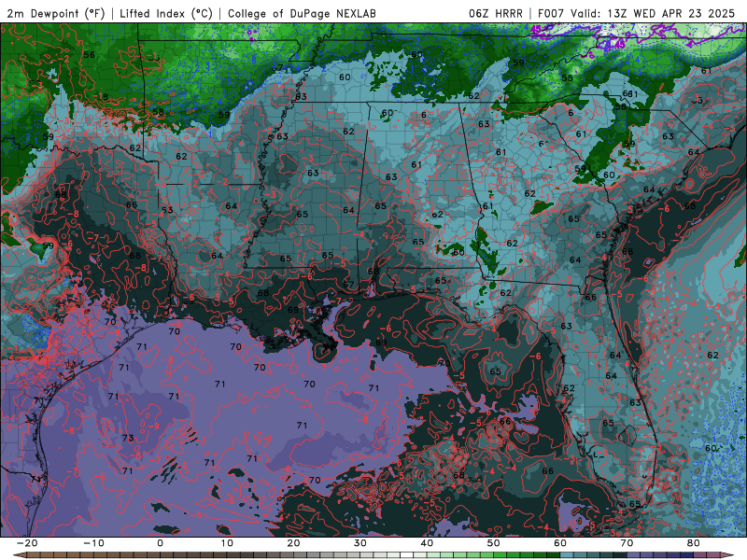
Task: Click the "06Z HRRR" model run label
Action: [x=496, y=13]
